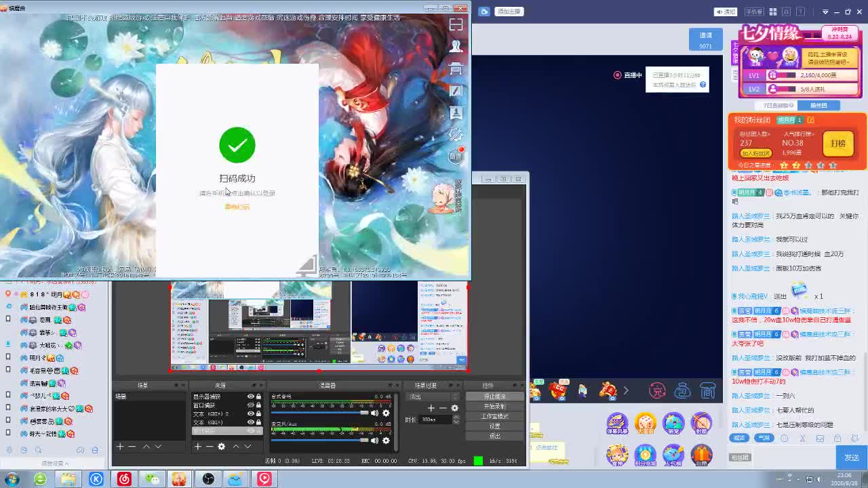Click the image icon in chat toolbar
The width and height of the screenshot is (868, 488).
click(x=820, y=438)
